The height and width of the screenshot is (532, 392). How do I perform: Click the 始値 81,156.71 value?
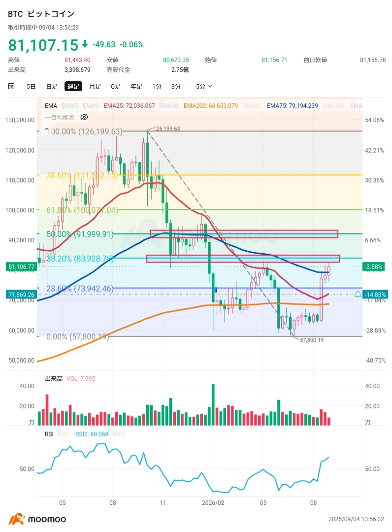tap(274, 60)
